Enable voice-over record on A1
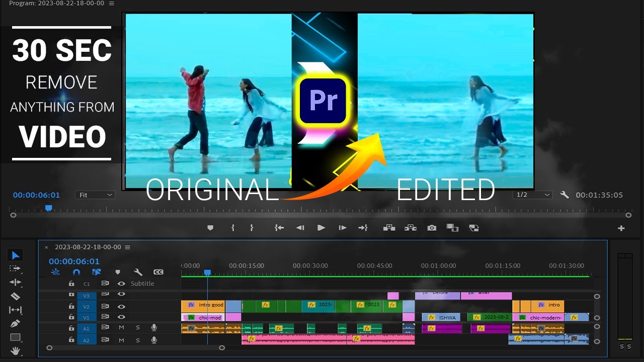Viewport: 644px width, 362px height. pos(154,328)
